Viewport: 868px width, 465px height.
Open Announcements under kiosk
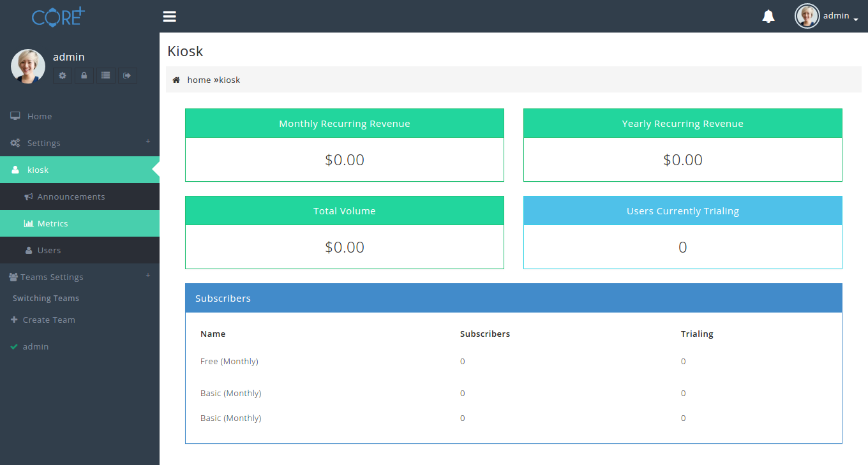(80, 196)
